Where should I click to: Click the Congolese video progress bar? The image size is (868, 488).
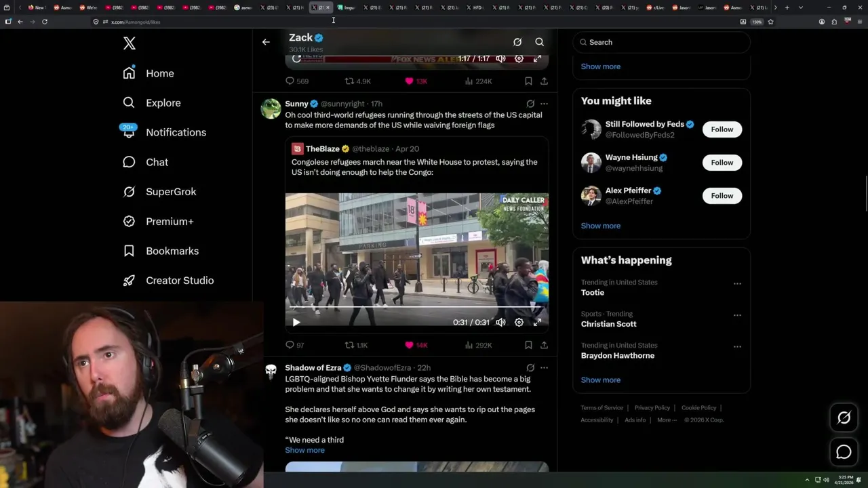(x=416, y=307)
